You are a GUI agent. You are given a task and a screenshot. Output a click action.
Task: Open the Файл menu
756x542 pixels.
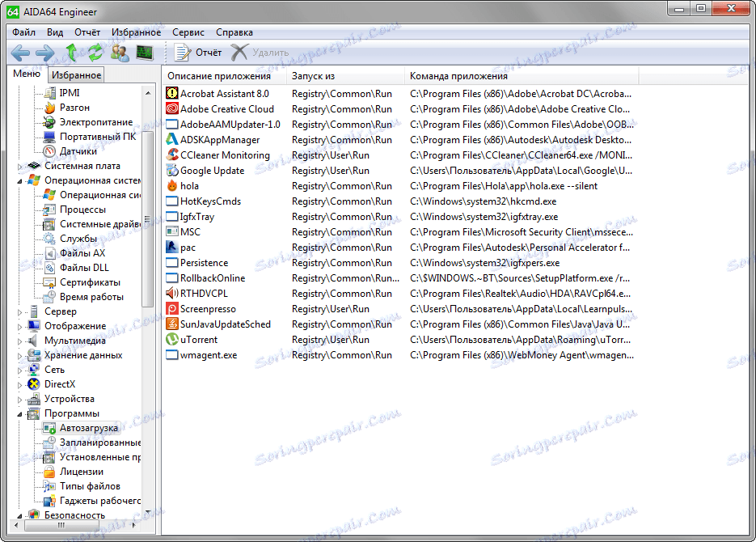click(23, 32)
